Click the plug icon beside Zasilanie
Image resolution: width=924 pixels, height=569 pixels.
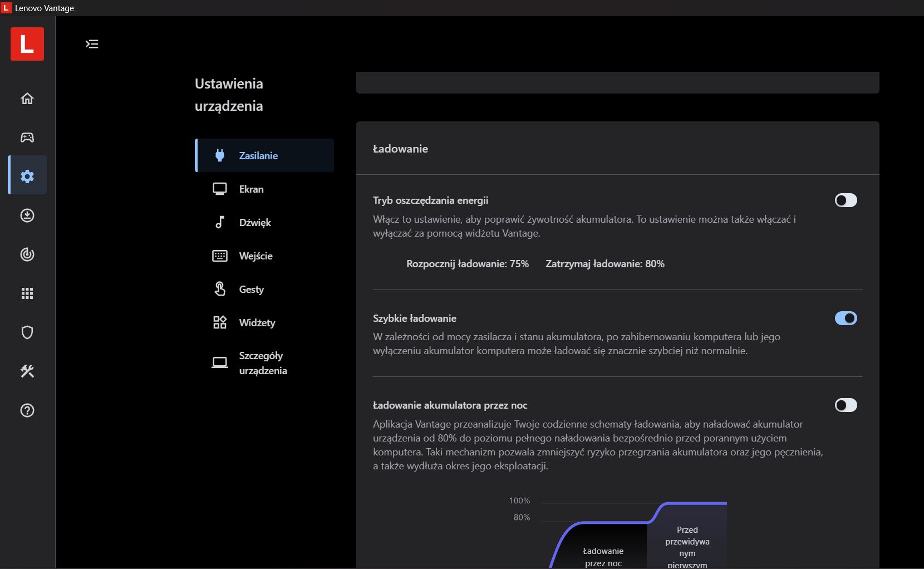coord(220,156)
